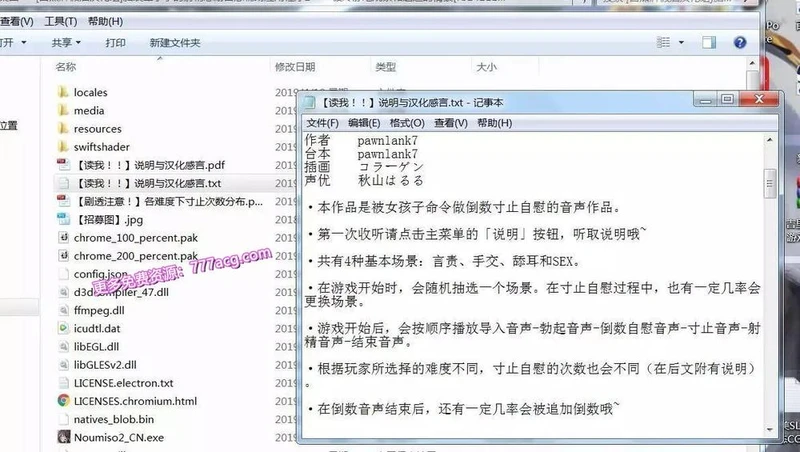The height and width of the screenshot is (452, 800).
Task: Sort by the 类型 column header
Action: pos(385,67)
